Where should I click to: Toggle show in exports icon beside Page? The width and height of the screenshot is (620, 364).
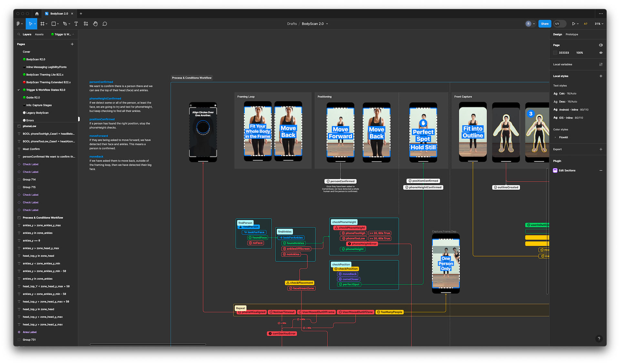pos(601,45)
